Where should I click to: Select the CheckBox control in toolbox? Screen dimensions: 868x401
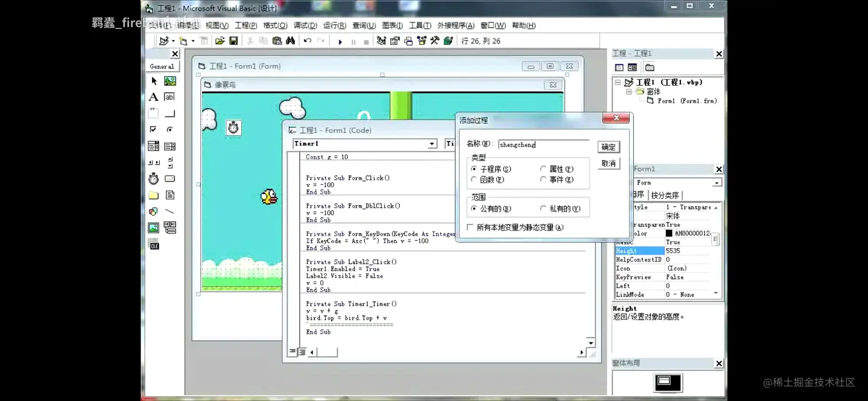154,129
